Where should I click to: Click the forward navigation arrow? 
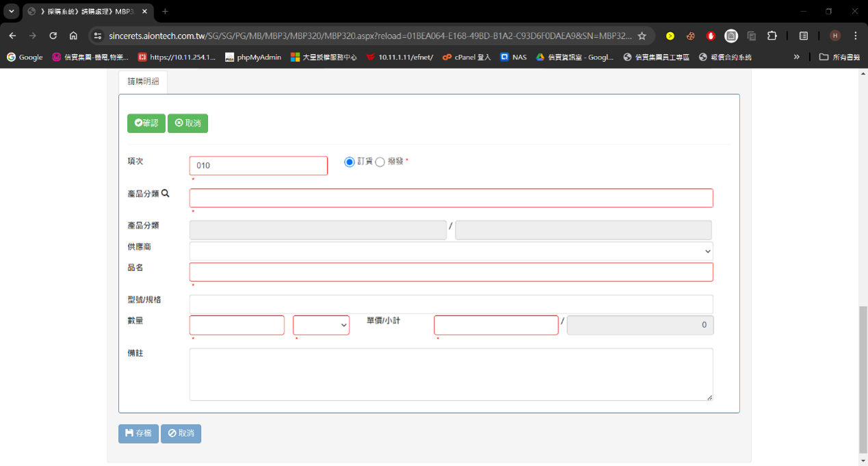32,36
